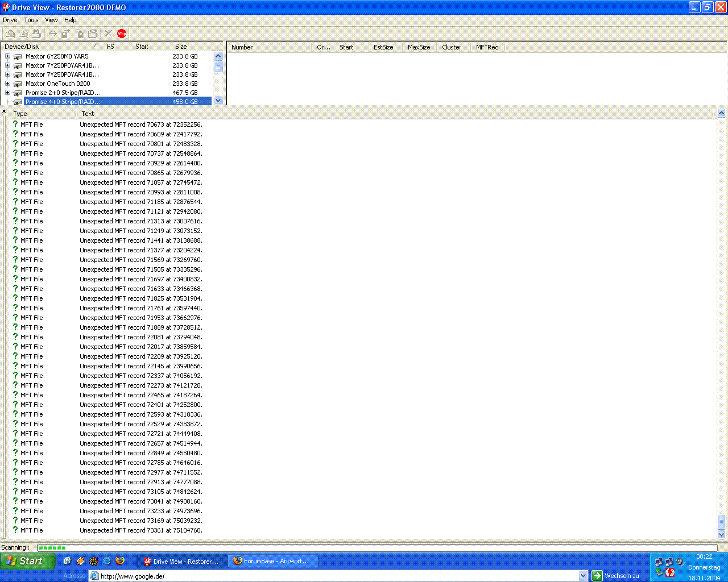Screen dimensions: 728x582
Task: Open the View menu
Action: click(51, 20)
